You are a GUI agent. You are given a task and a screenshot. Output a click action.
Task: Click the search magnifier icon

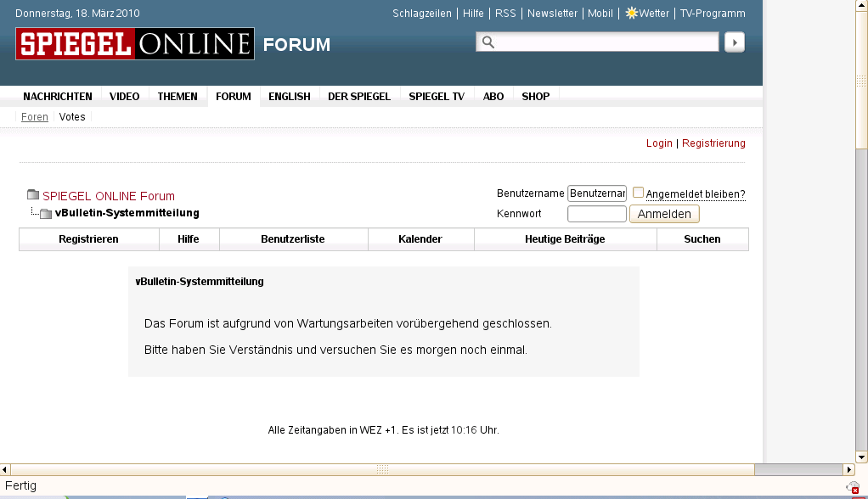(x=488, y=42)
